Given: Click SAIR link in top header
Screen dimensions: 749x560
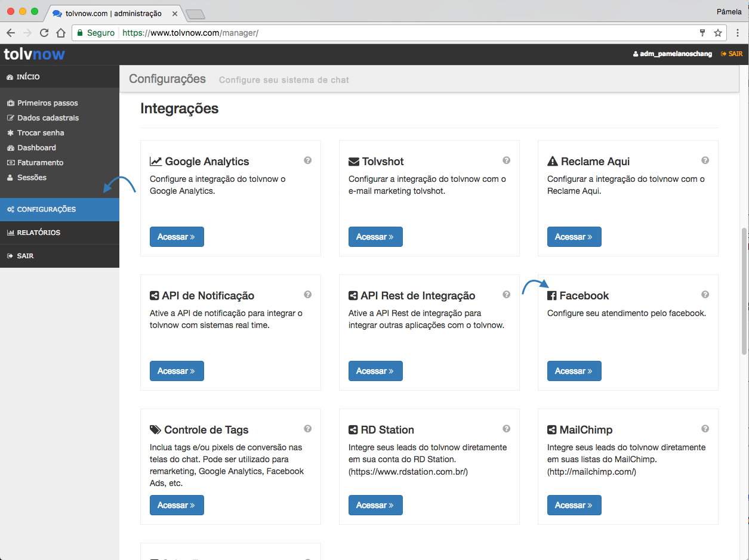Looking at the screenshot, I should tap(732, 54).
